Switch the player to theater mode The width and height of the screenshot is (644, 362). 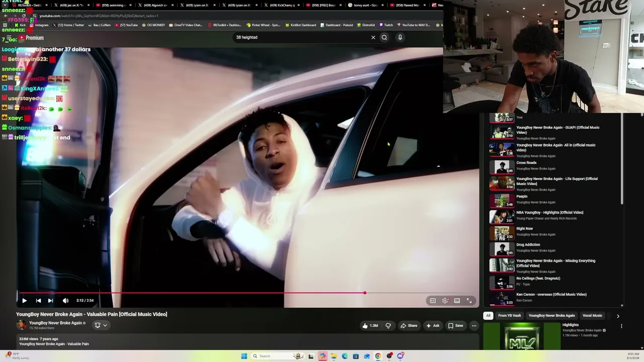[457, 301]
